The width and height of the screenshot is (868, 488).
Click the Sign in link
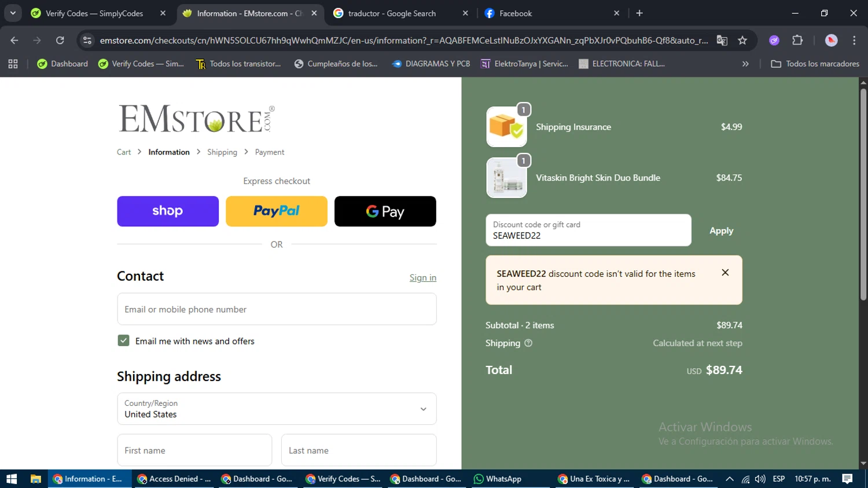coord(423,278)
